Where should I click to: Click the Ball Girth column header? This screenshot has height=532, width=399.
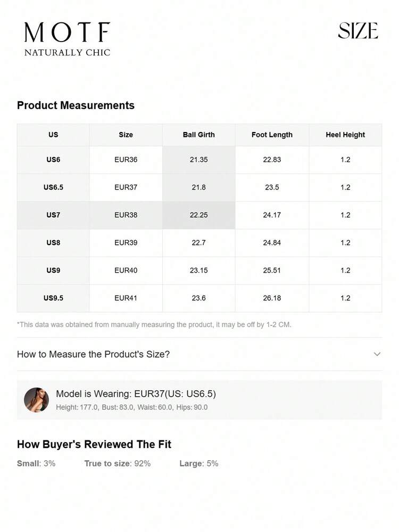coord(198,135)
